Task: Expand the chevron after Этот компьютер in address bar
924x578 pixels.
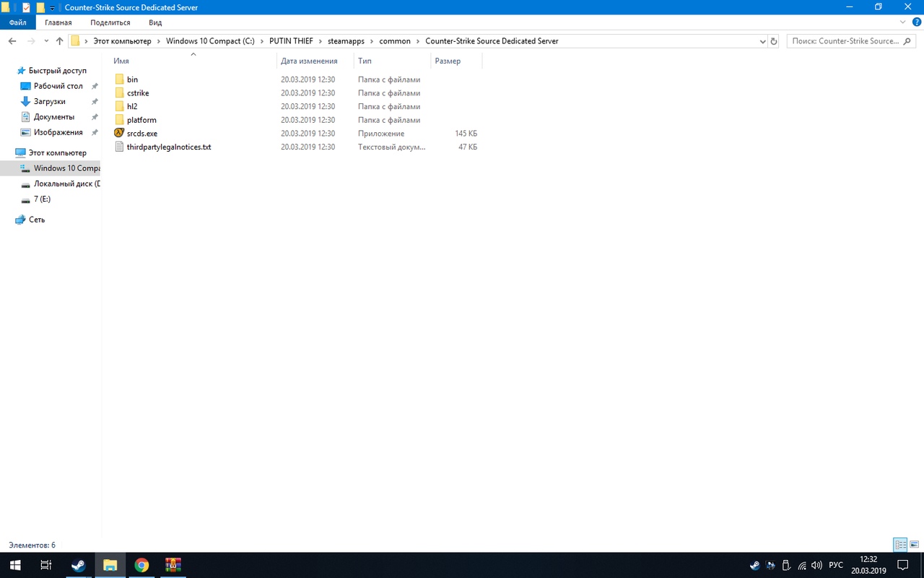Action: 159,41
